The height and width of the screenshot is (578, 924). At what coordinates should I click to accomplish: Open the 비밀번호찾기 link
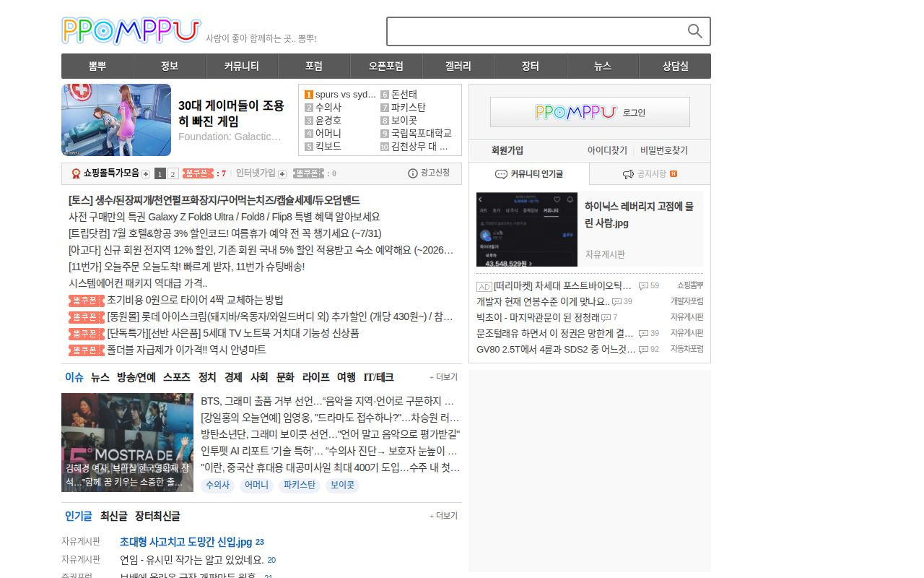(x=664, y=150)
